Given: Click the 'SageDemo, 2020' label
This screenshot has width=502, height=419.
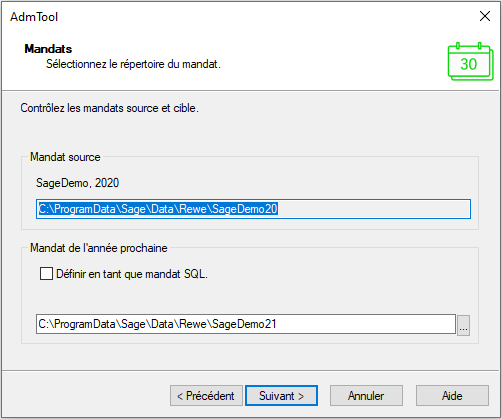Looking at the screenshot, I should pos(78,183).
